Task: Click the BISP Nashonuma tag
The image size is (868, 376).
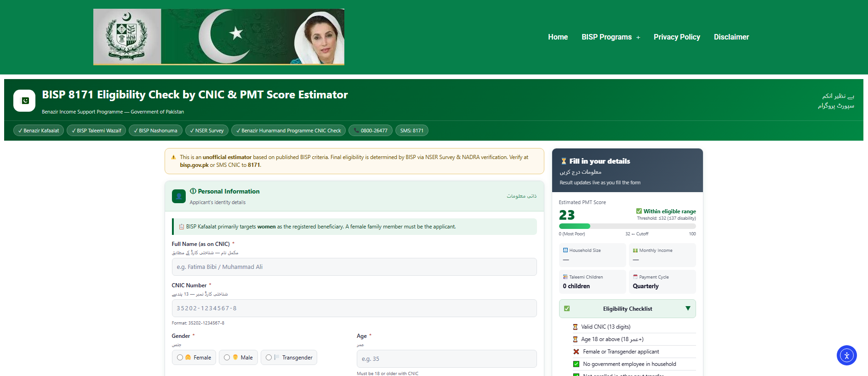Action: pos(155,131)
